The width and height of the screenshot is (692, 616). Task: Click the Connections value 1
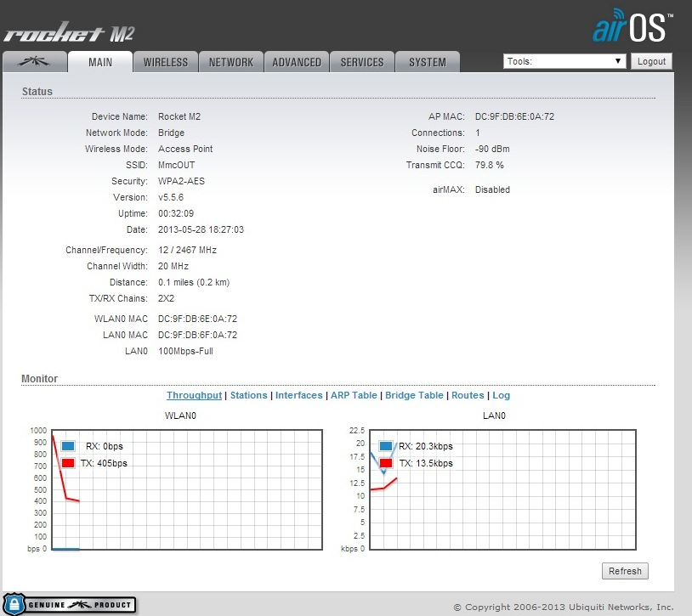point(478,133)
